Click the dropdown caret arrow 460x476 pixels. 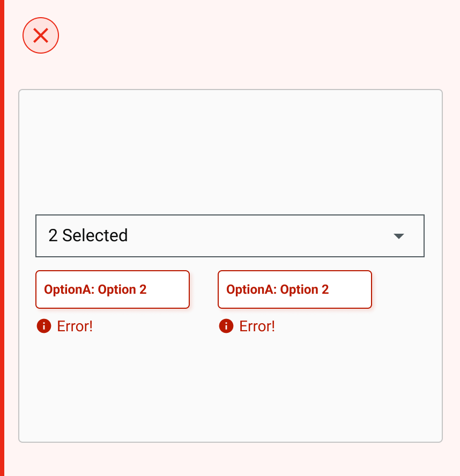(x=398, y=236)
